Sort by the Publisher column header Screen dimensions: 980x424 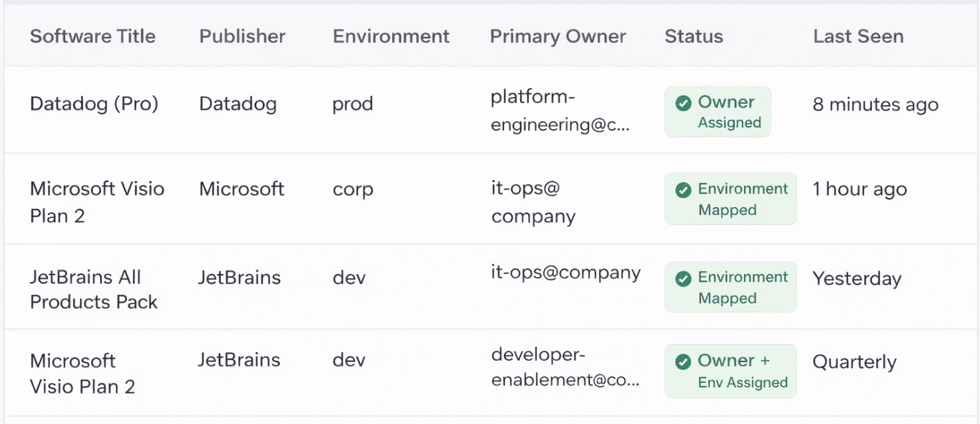(x=242, y=37)
